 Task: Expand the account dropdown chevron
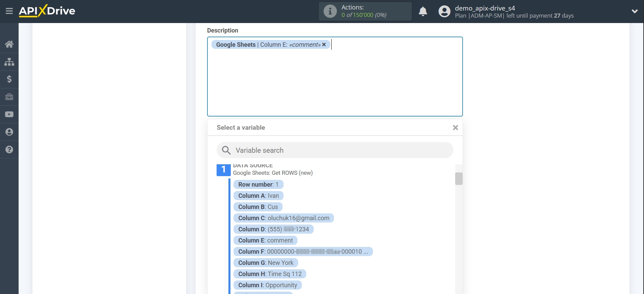coord(635,11)
